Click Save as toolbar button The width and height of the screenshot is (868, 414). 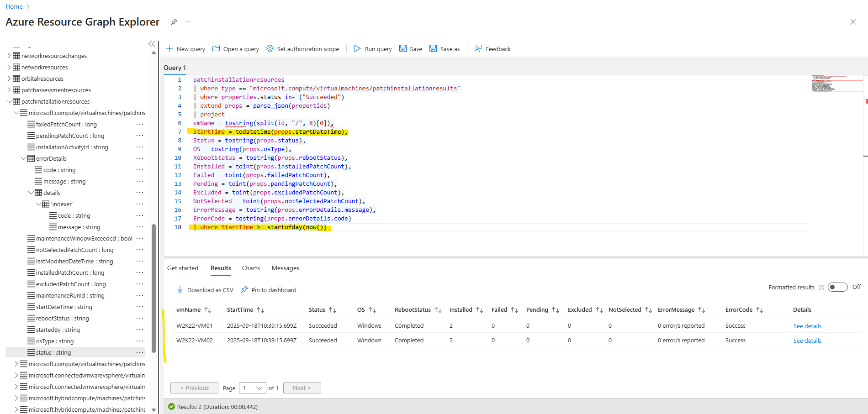(445, 49)
